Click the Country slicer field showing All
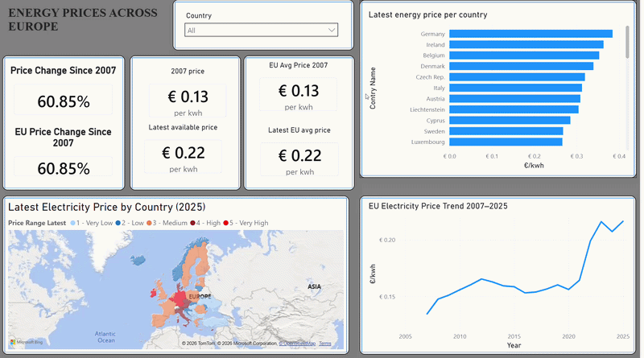The width and height of the screenshot is (644, 358). 261,30
